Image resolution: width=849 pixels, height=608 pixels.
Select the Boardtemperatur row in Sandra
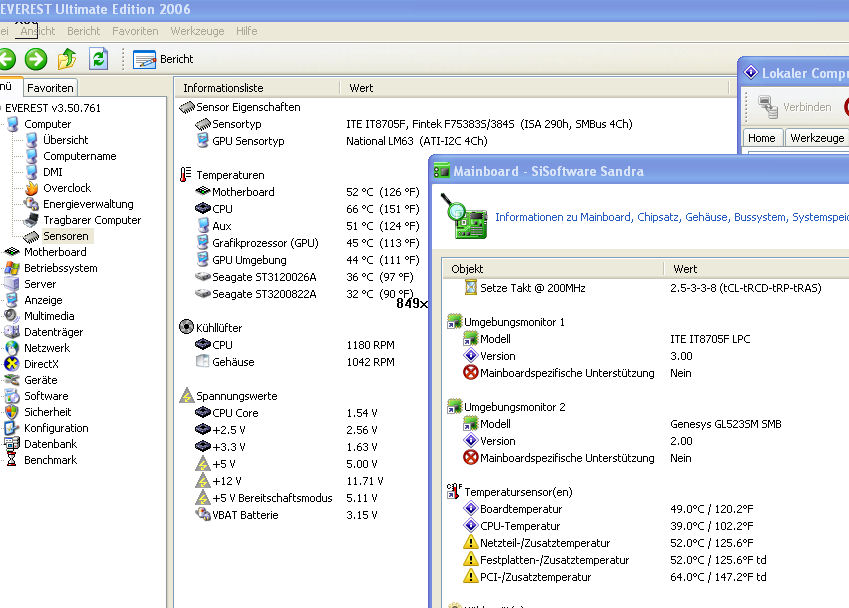[609, 509]
